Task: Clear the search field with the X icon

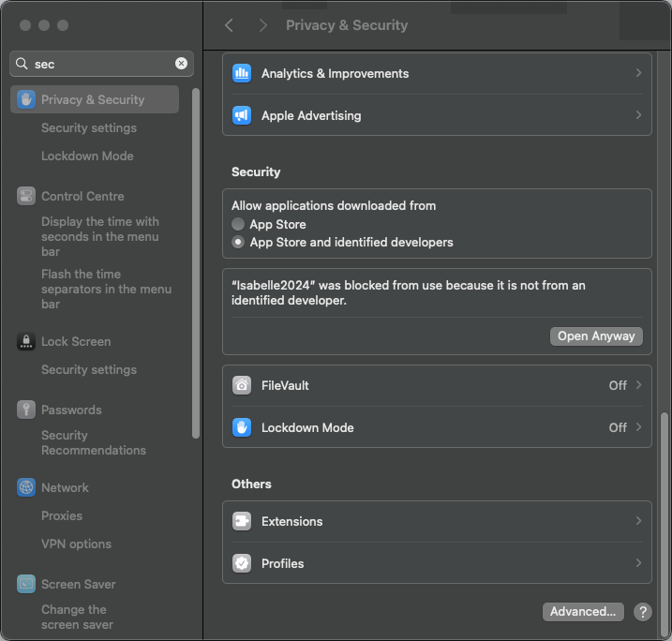Action: coord(181,64)
